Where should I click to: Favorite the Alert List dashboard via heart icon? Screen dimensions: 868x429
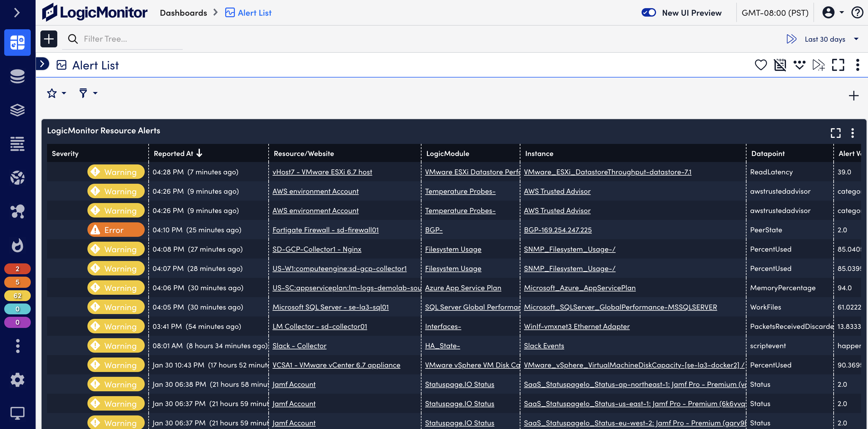coord(761,65)
